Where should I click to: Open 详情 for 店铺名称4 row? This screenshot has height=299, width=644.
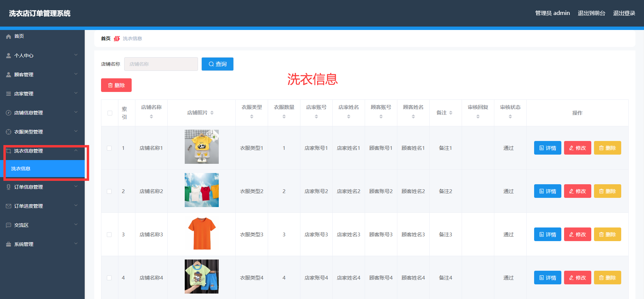tap(548, 278)
